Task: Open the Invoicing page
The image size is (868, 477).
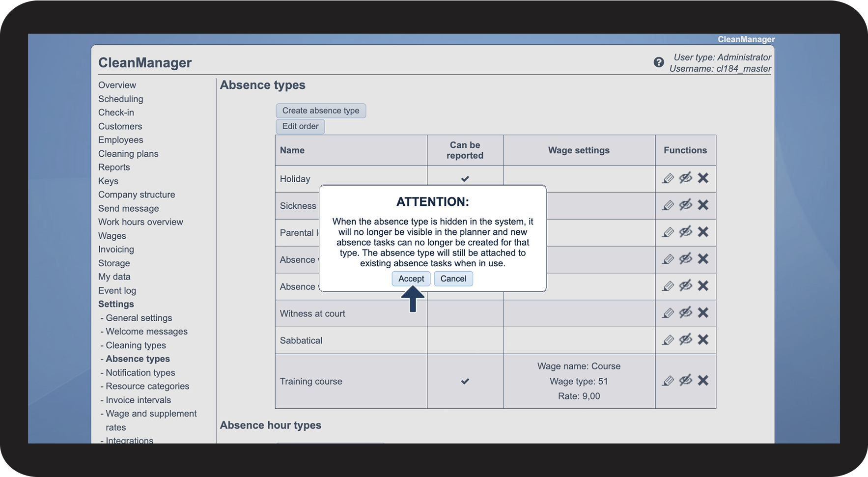Action: pyautogui.click(x=116, y=250)
